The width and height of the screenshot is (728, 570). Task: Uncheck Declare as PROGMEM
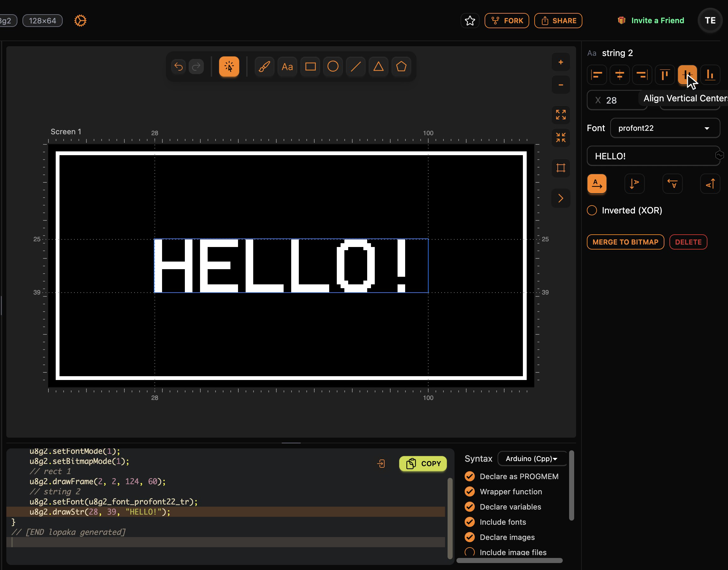click(469, 477)
